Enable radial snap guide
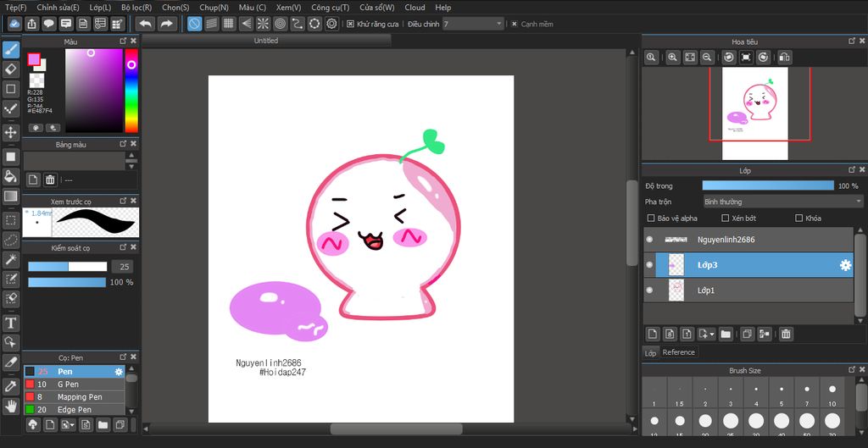Image resolution: width=868 pixels, height=448 pixels. [263, 24]
